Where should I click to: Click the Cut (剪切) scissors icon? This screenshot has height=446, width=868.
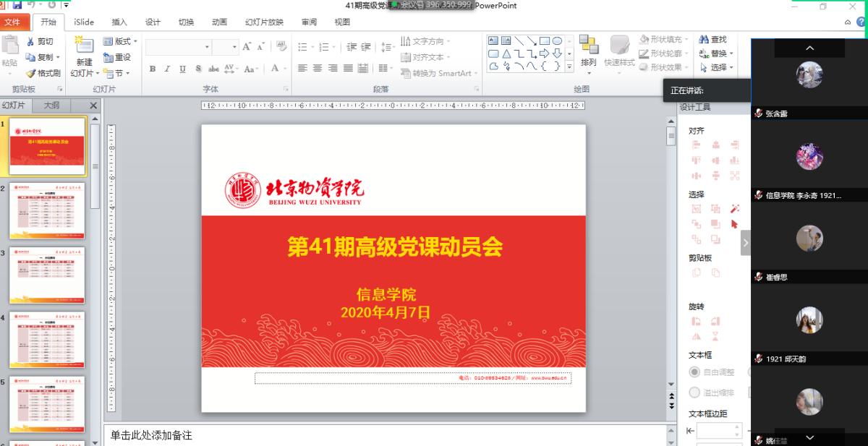click(x=31, y=41)
